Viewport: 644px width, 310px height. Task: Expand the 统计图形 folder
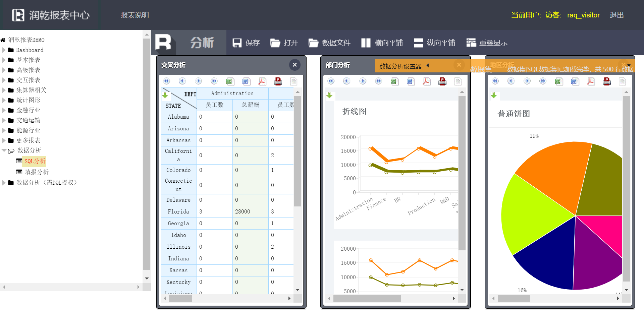(4, 100)
